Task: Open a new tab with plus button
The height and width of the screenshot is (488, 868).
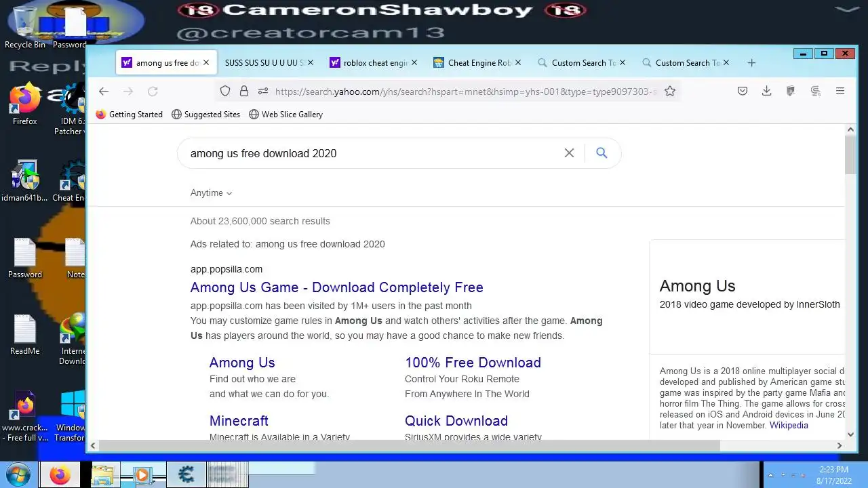Action: tap(751, 63)
